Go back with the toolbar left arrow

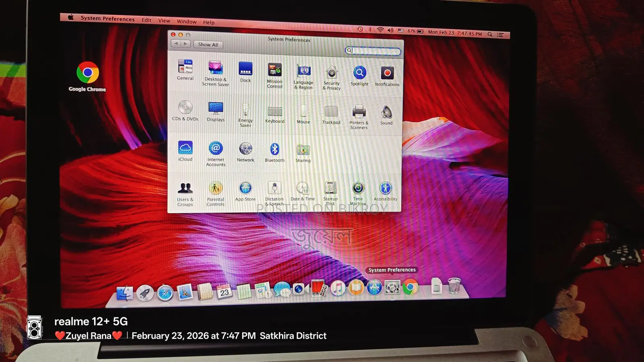(176, 43)
